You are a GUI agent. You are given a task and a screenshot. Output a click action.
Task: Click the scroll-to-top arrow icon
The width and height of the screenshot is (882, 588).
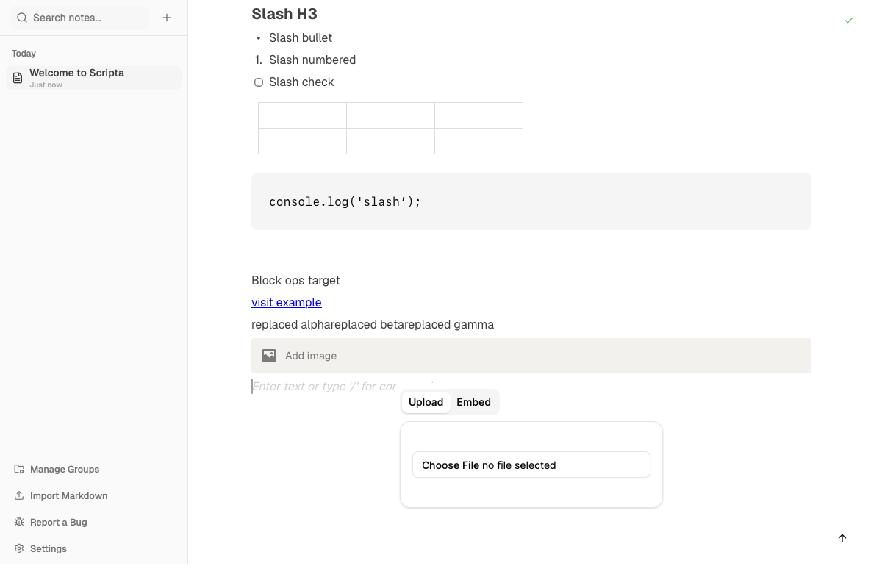[x=842, y=538]
